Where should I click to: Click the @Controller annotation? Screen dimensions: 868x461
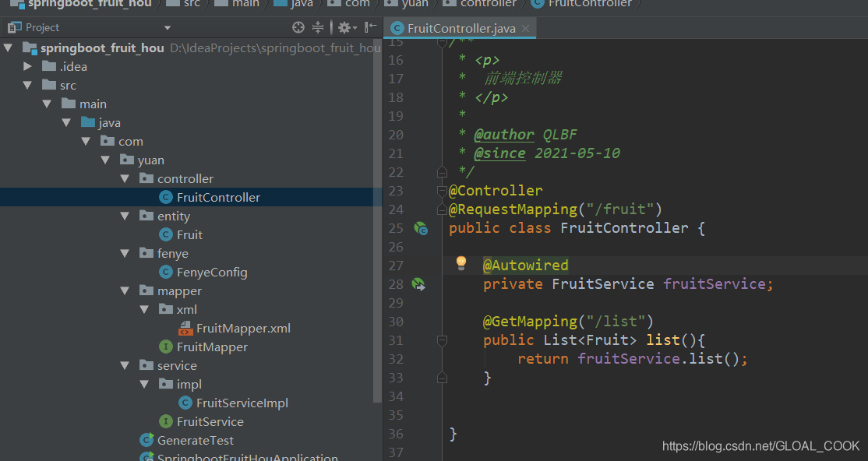coord(496,191)
